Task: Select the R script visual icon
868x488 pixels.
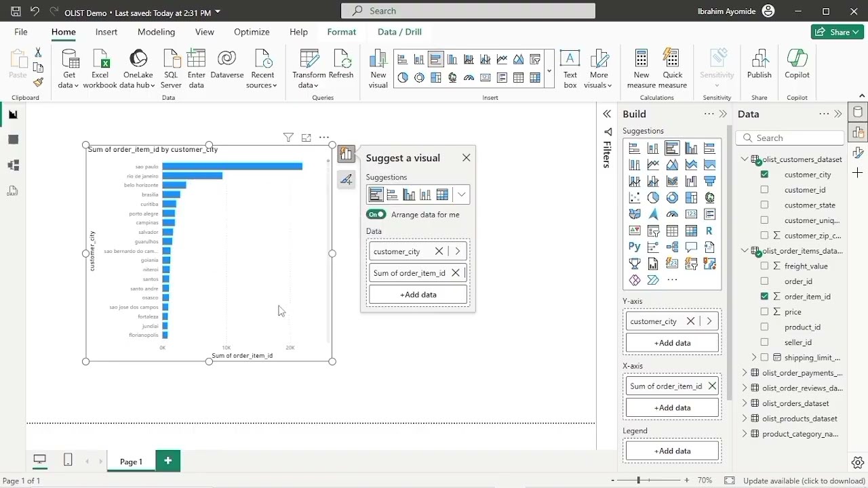Action: 709,230
